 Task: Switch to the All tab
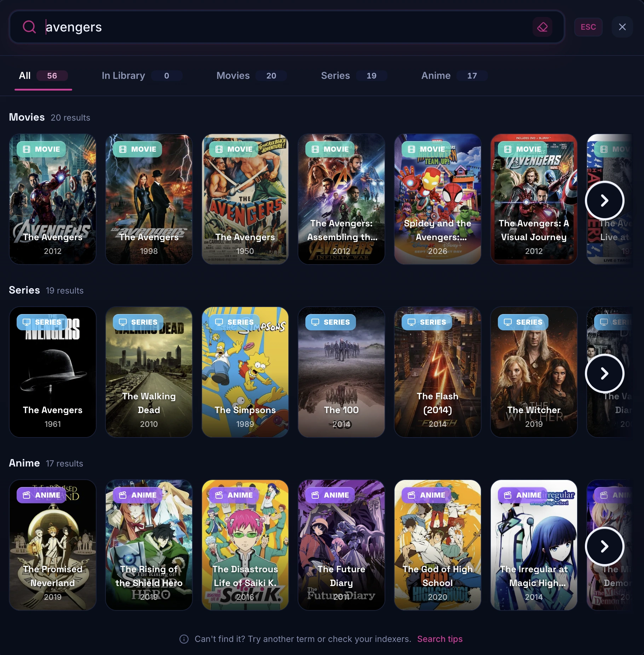pyautogui.click(x=43, y=76)
